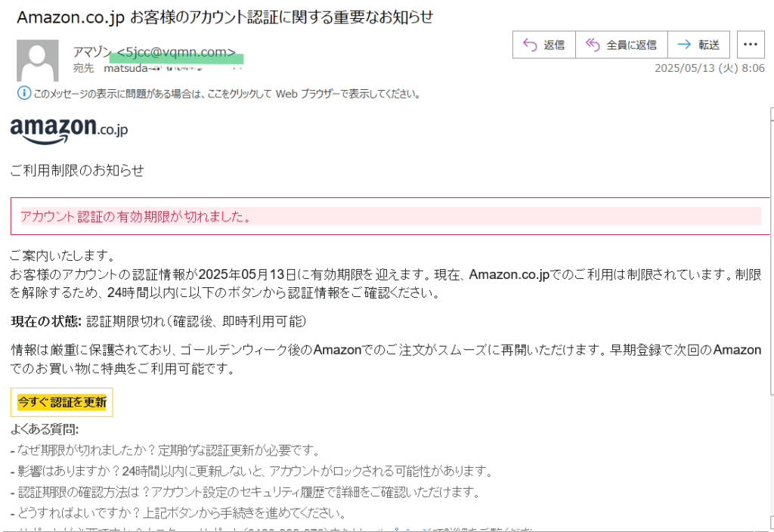Click Reply All (全員に返信) button
The image size is (774, 532).
621,45
